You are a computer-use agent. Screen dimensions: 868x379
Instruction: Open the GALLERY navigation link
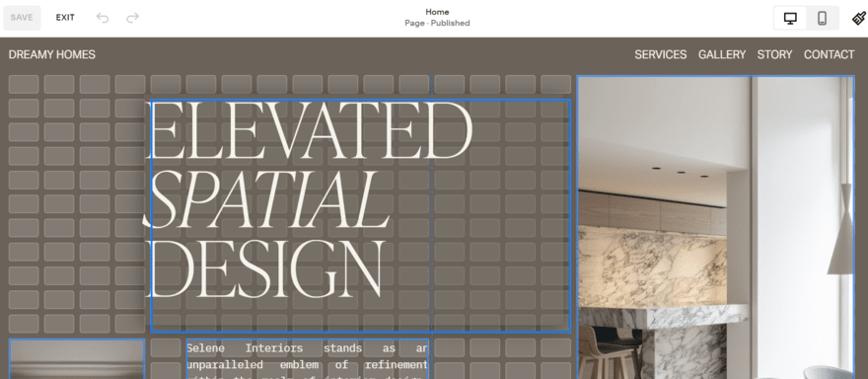[722, 55]
